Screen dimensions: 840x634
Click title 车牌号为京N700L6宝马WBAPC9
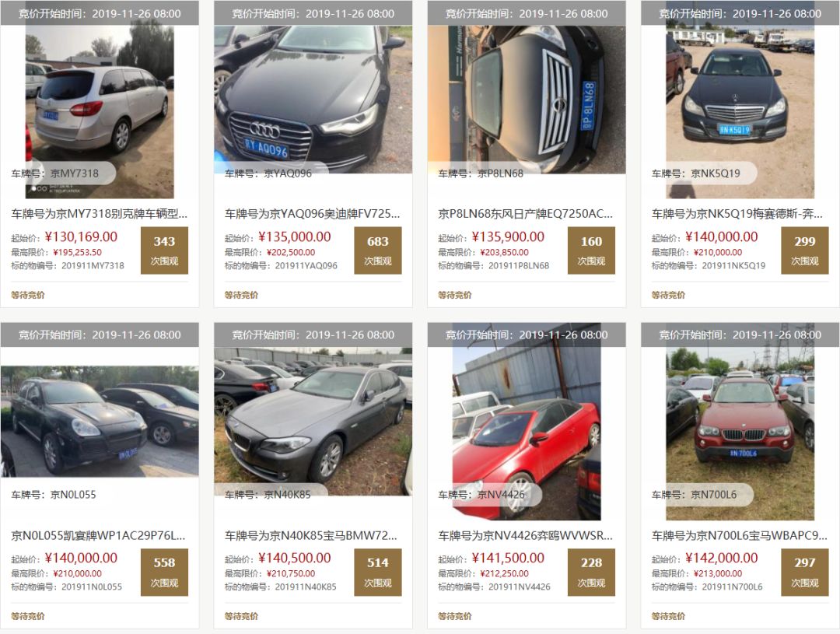coord(740,535)
